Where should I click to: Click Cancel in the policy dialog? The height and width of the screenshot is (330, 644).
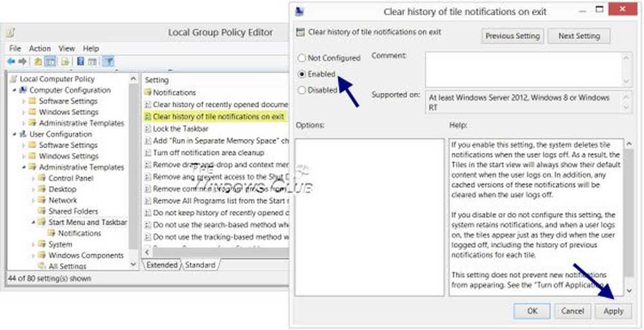pos(573,311)
